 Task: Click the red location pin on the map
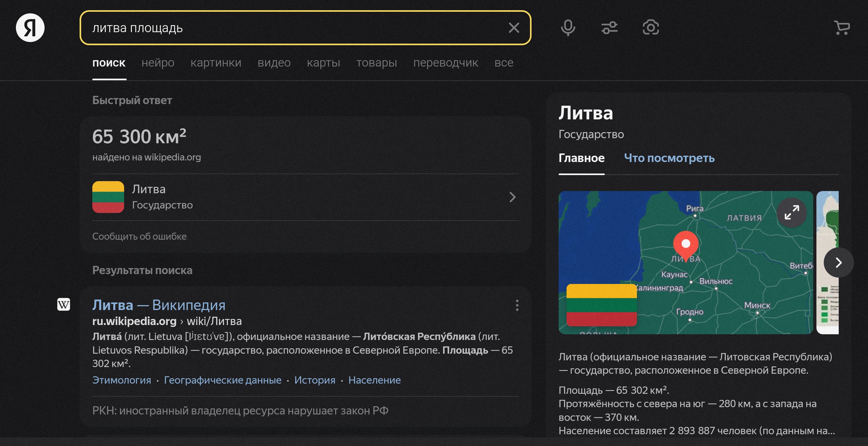686,246
